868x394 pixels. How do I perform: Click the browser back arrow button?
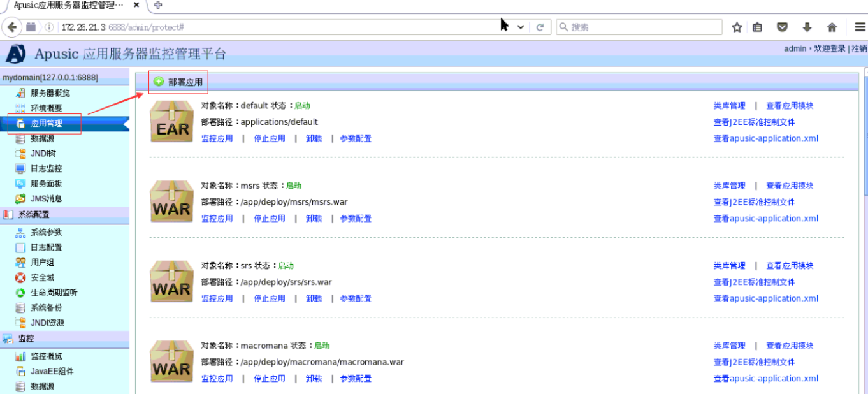(11, 27)
